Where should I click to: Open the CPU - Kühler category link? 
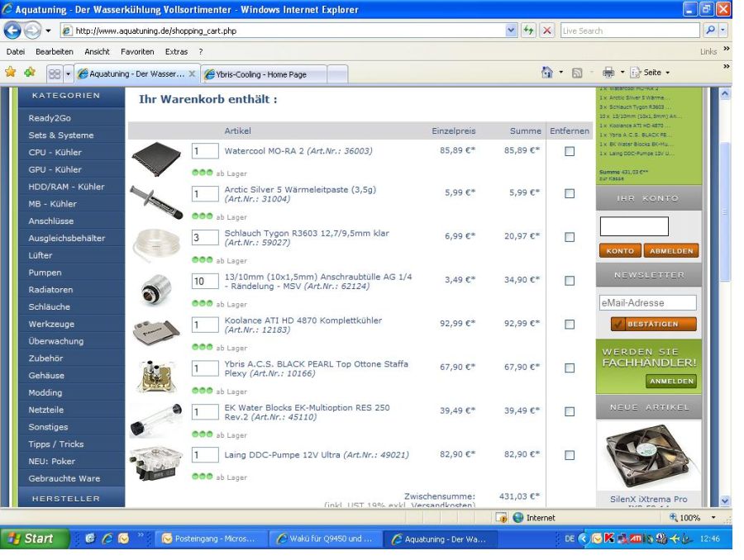(55, 152)
